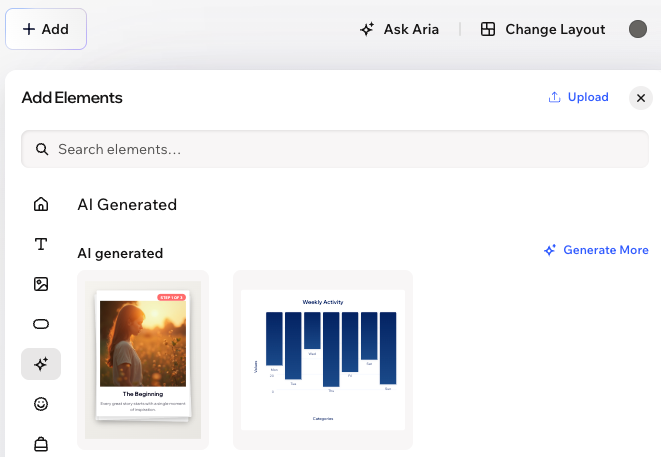Go to the Home category in sidebar

click(41, 204)
